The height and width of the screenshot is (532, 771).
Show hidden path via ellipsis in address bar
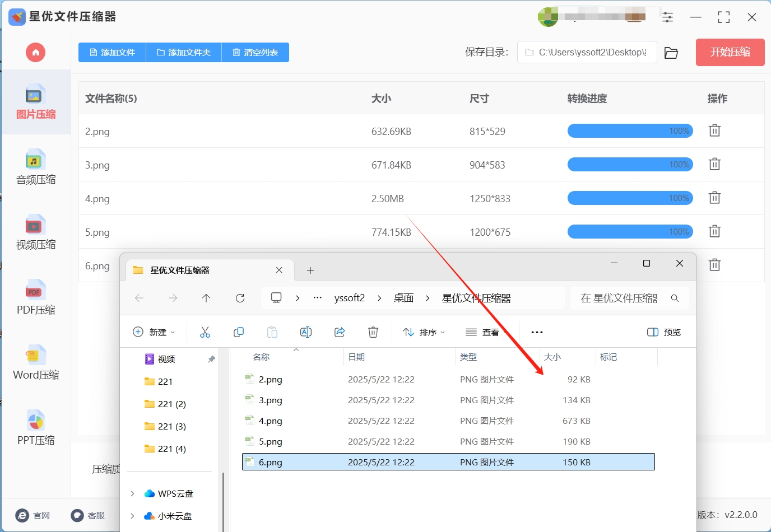pyautogui.click(x=318, y=298)
